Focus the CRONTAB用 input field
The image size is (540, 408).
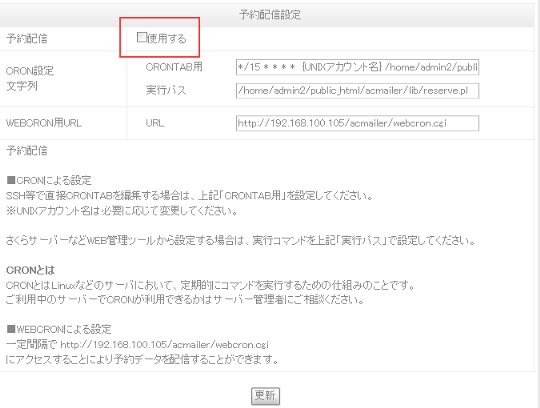(357, 67)
